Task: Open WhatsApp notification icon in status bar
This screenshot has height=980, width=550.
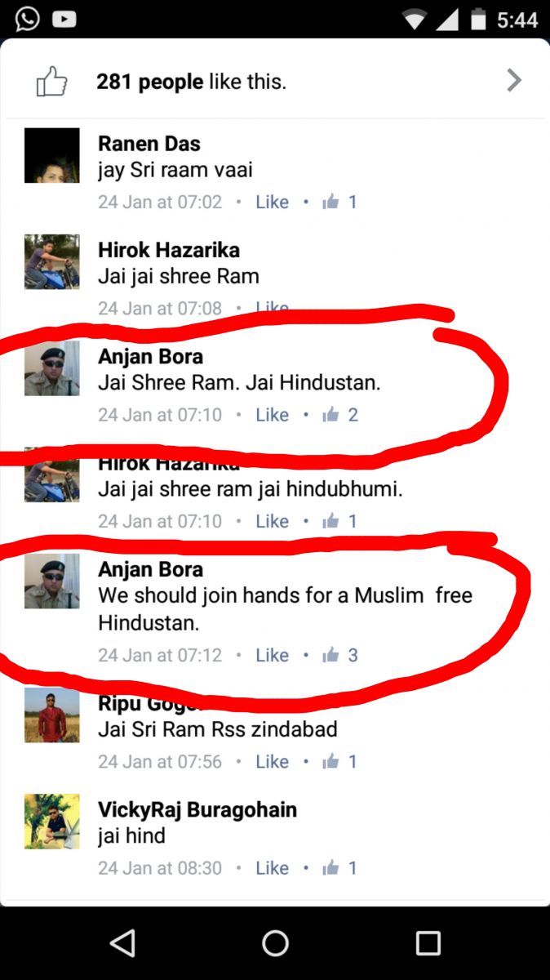Action: (x=27, y=19)
